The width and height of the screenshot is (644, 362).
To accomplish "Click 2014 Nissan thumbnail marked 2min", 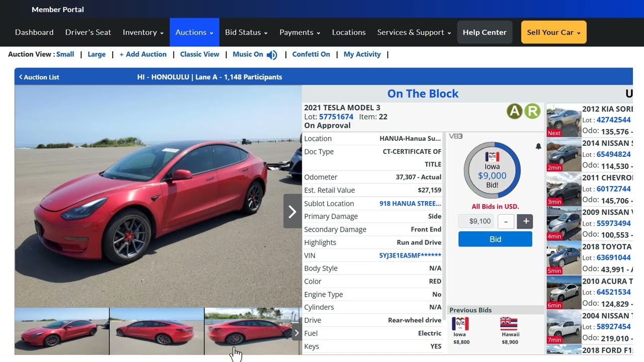I will click(x=564, y=155).
